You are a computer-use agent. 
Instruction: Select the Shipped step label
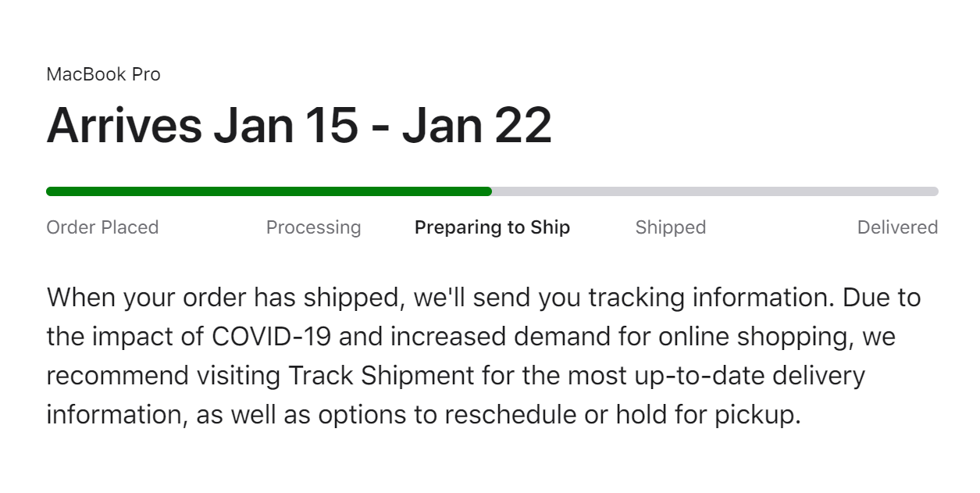coord(670,227)
